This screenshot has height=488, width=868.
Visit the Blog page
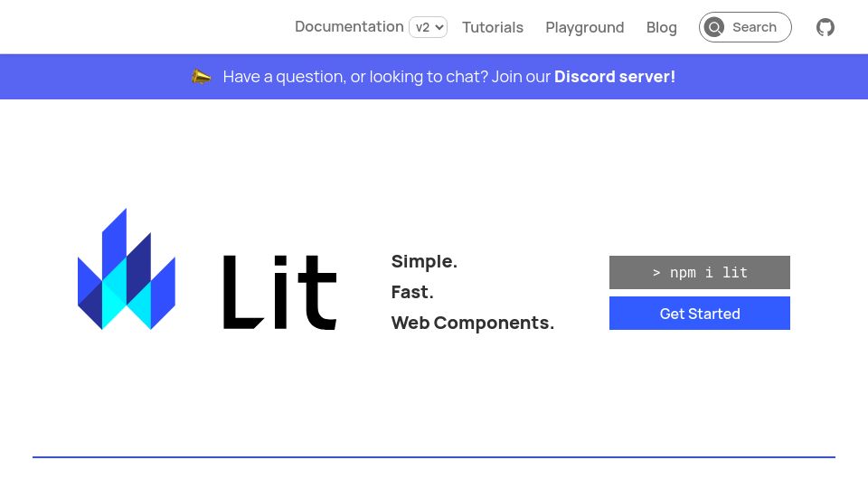pos(662,27)
